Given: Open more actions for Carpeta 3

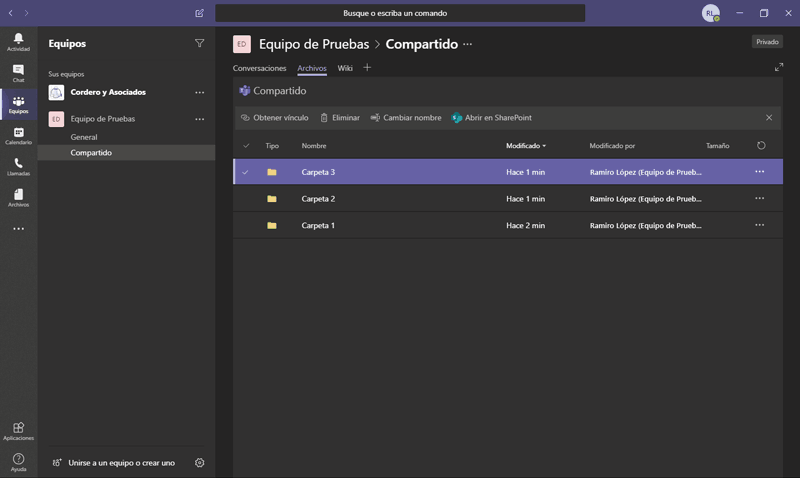Looking at the screenshot, I should (760, 172).
